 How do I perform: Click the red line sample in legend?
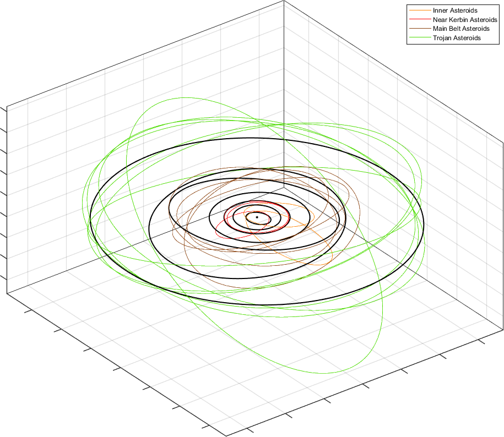(x=420, y=20)
